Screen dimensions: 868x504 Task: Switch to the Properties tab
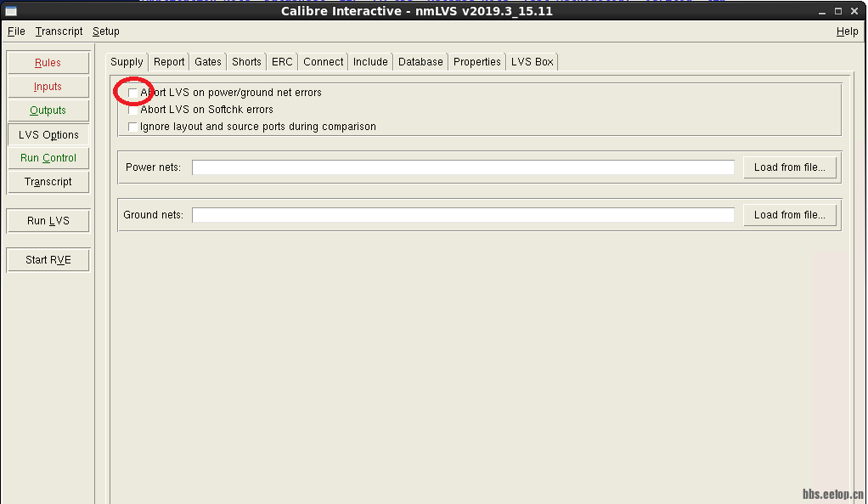click(x=476, y=62)
